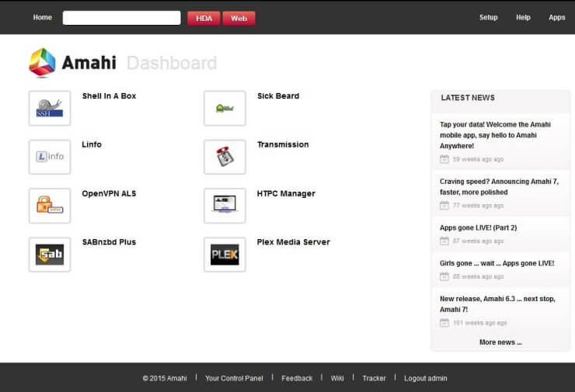The image size is (575, 392).
Task: Open the Sick Beard app icon
Action: point(225,108)
